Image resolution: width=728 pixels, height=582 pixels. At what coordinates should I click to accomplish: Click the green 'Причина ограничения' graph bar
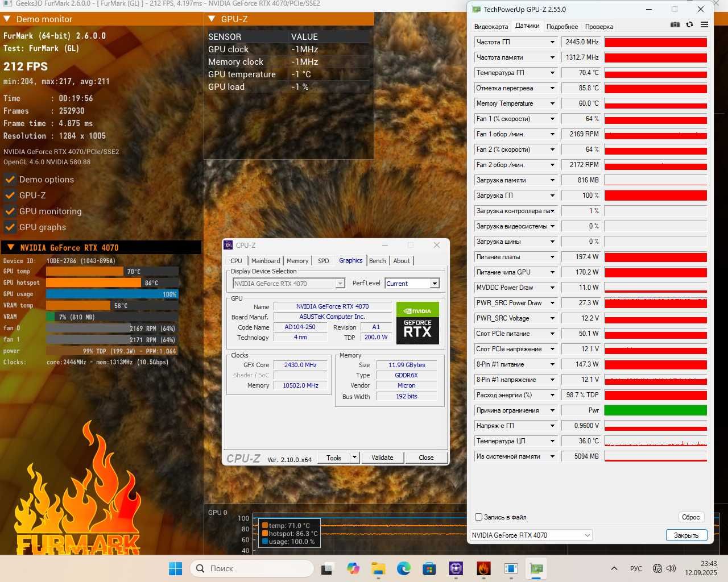[655, 410]
